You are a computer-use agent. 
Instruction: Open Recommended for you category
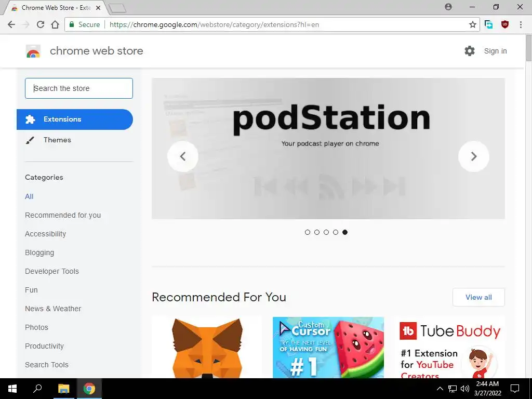[x=63, y=215]
